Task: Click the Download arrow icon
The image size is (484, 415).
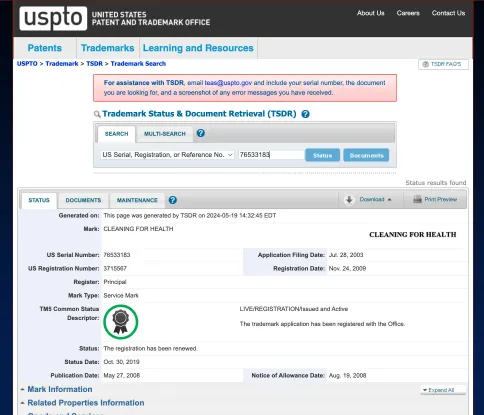Action: pos(349,200)
